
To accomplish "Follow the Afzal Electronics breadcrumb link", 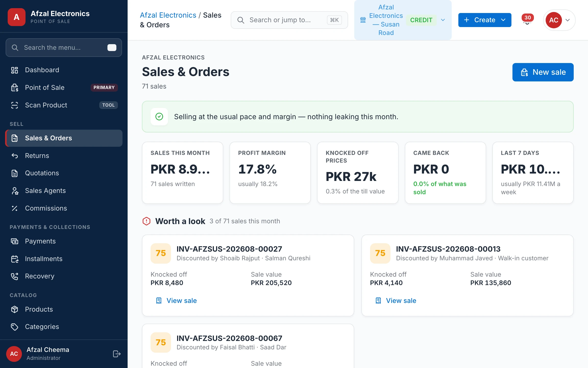I will [168, 15].
